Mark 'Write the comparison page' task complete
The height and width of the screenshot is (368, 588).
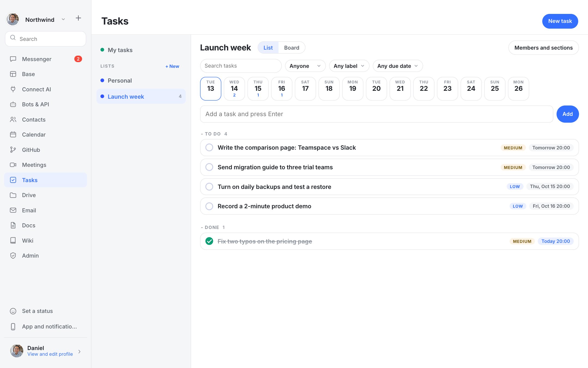[x=209, y=147]
